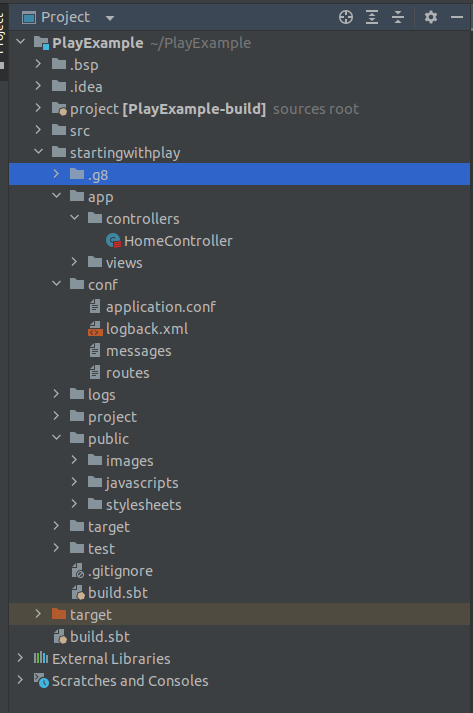
Task: Select the routes file
Action: pos(127,373)
